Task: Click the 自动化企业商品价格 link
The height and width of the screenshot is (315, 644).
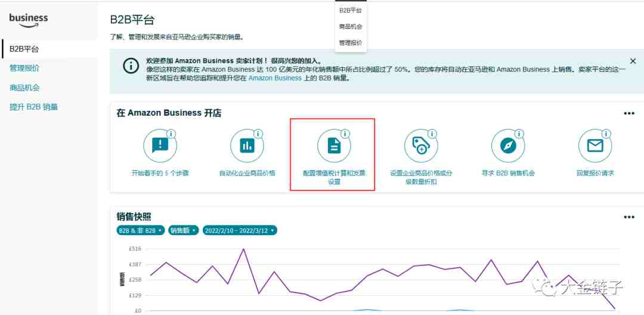Action: click(x=247, y=174)
